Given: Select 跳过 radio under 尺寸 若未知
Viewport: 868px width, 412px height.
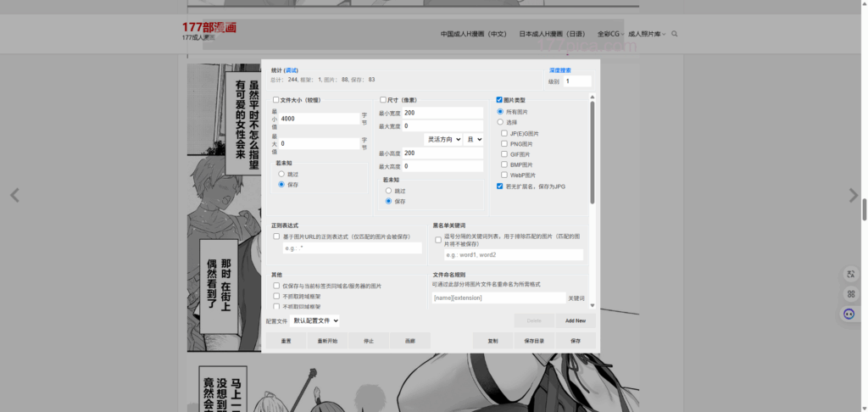Looking at the screenshot, I should coord(388,191).
